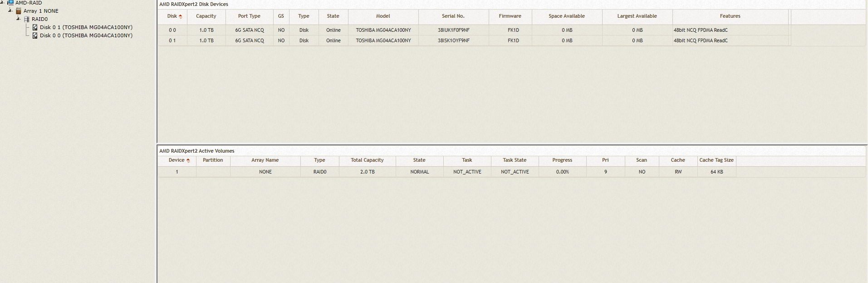Click the '64 KB' cache tag size cell
Viewport: 868px width, 283px height.
[717, 172]
